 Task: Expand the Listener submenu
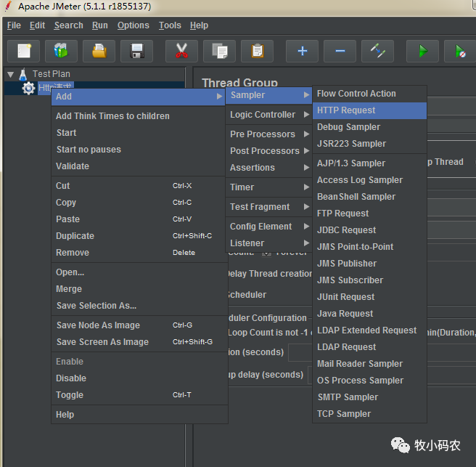tap(268, 243)
